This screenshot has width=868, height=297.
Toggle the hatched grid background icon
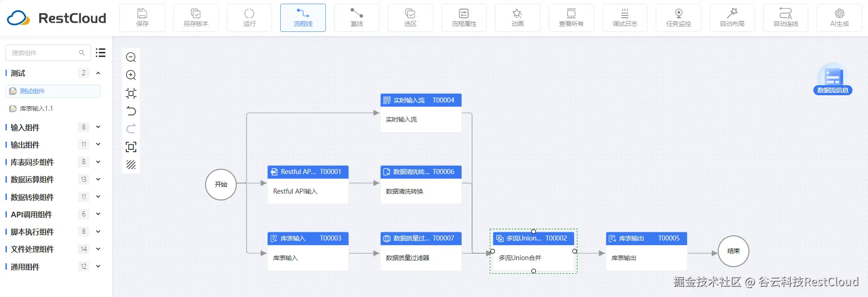131,165
